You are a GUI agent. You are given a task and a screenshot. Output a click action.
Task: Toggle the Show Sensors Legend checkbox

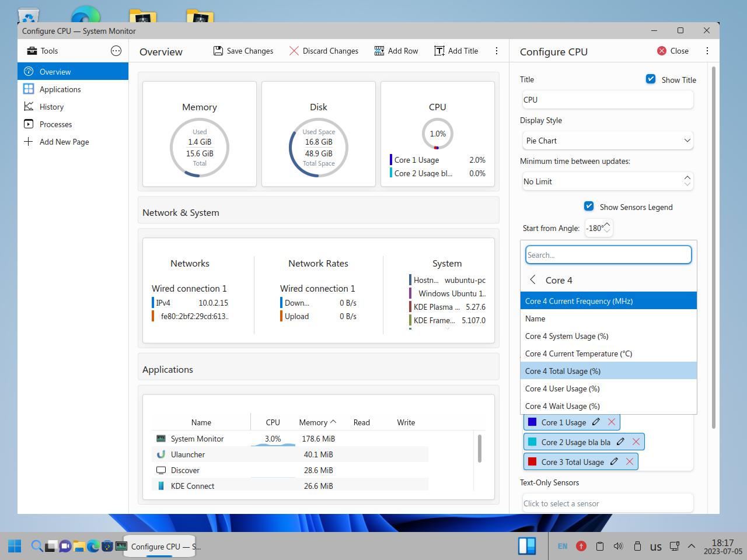[x=589, y=206]
